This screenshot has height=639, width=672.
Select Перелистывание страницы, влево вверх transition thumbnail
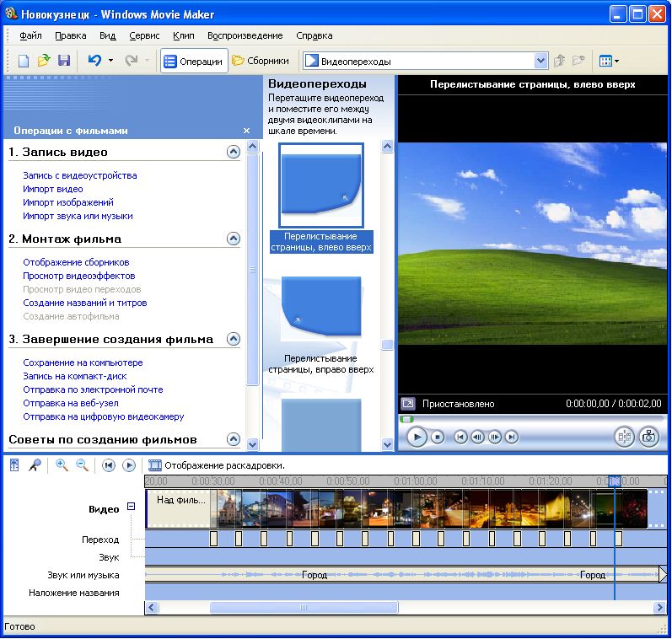point(321,185)
